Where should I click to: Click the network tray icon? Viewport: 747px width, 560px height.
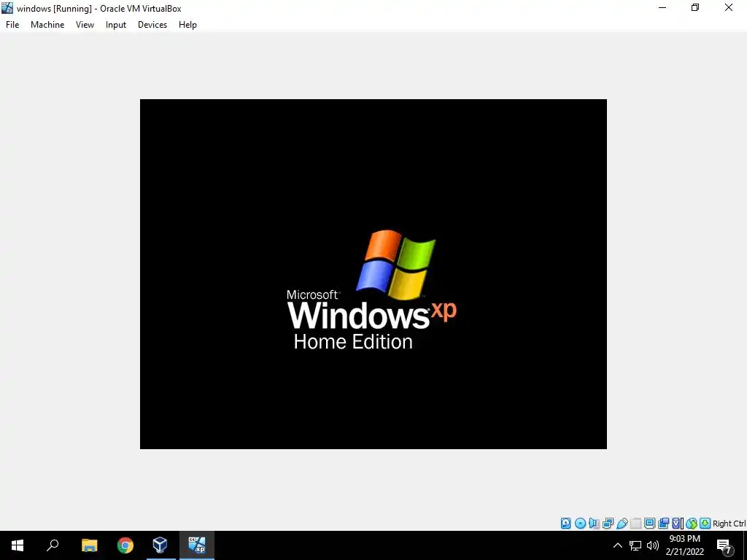(635, 545)
